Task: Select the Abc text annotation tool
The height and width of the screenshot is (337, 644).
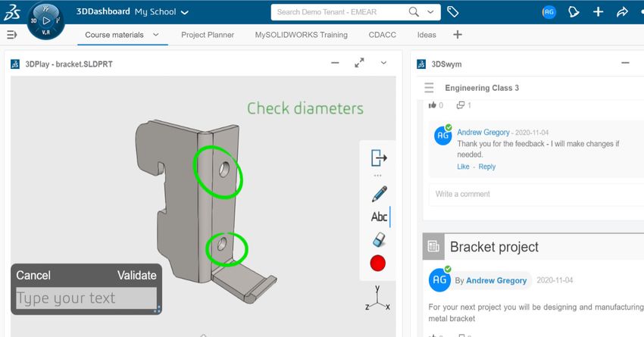Action: pyautogui.click(x=380, y=217)
